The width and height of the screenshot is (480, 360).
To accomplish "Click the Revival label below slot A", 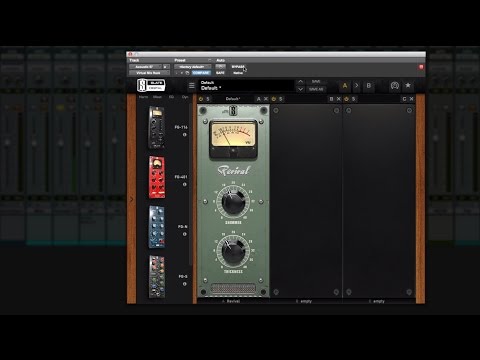I will click(x=233, y=301).
